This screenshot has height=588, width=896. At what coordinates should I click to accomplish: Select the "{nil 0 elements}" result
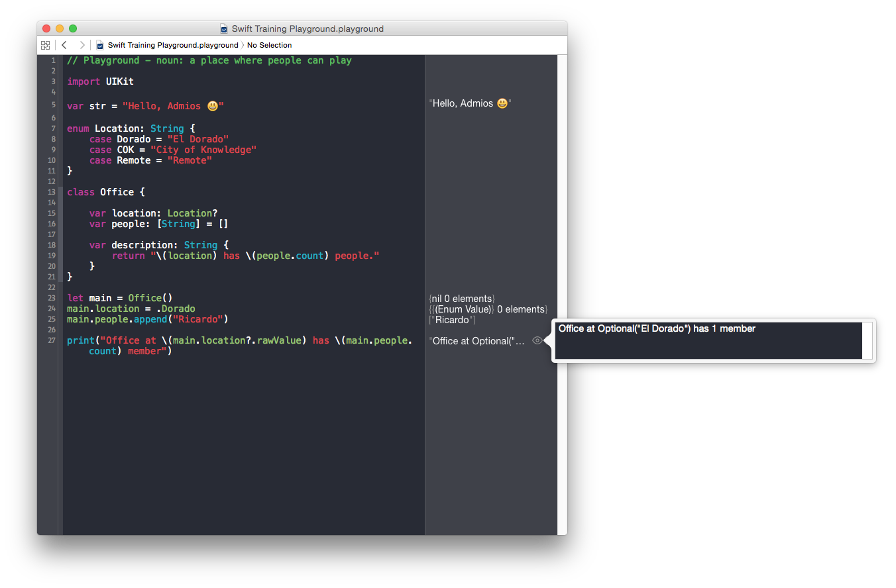coord(462,299)
